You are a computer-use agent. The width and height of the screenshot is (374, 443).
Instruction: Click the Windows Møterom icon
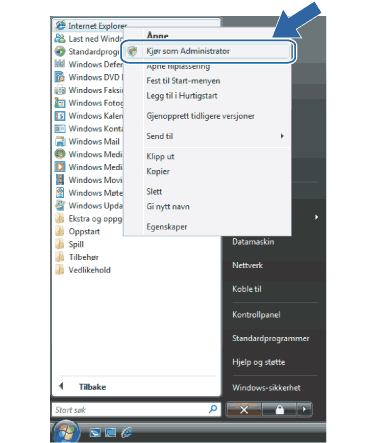point(60,193)
